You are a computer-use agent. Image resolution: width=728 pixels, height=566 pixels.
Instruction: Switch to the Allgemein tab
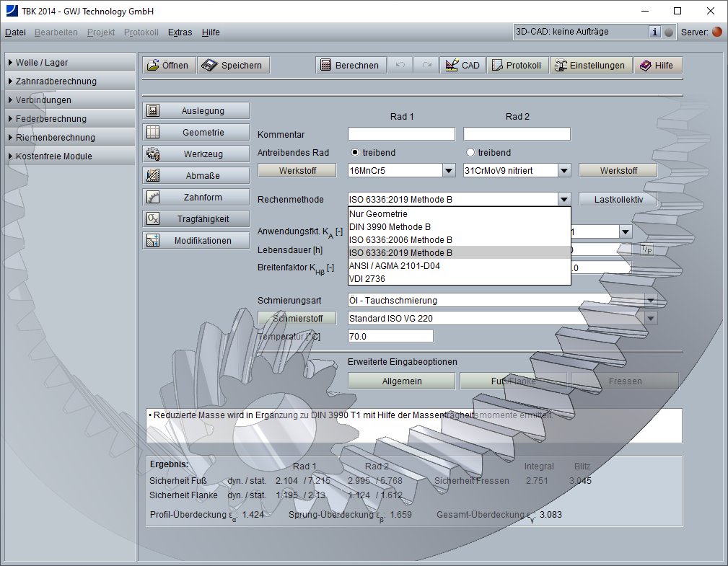(400, 381)
